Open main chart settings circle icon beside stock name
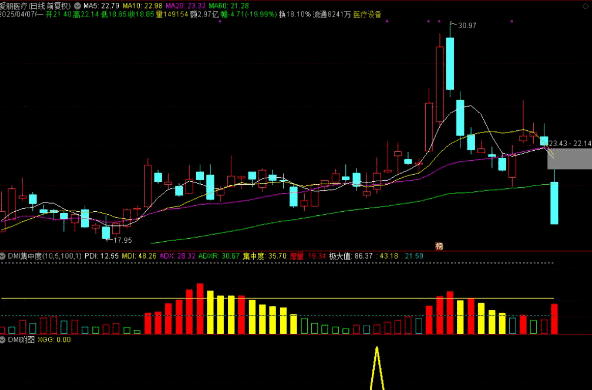The width and height of the screenshot is (592, 390). click(x=78, y=6)
